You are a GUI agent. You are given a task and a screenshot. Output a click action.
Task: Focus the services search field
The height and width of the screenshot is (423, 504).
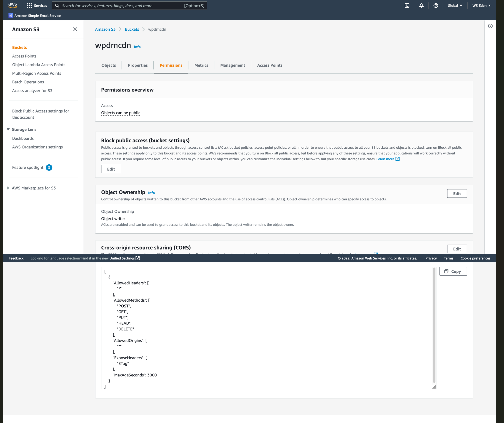pos(129,6)
